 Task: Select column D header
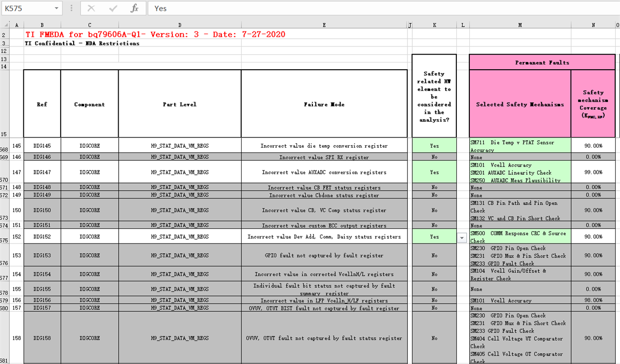click(180, 25)
